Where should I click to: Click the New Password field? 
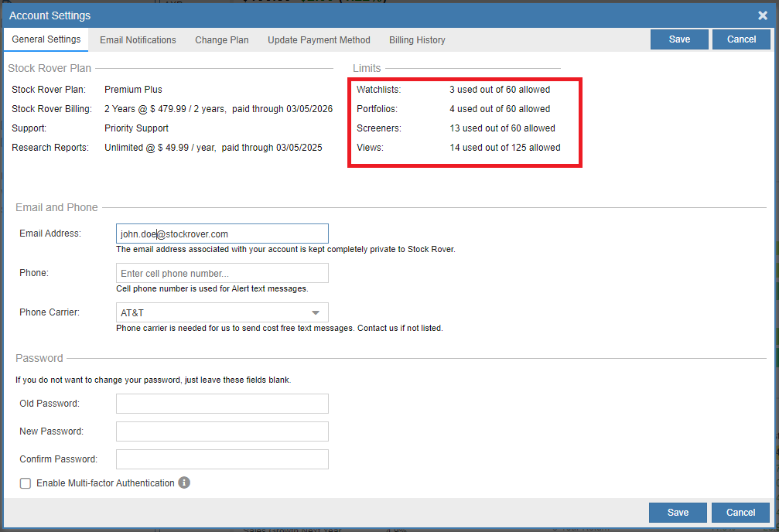pos(222,431)
